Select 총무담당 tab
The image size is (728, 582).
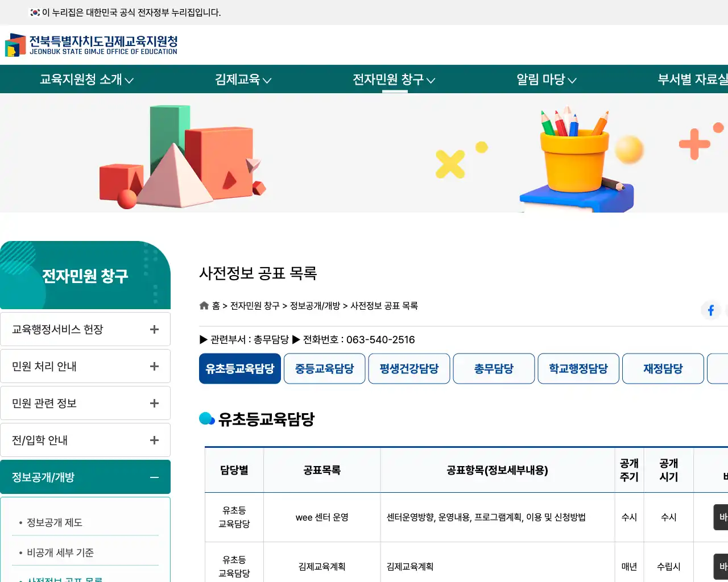(x=494, y=369)
